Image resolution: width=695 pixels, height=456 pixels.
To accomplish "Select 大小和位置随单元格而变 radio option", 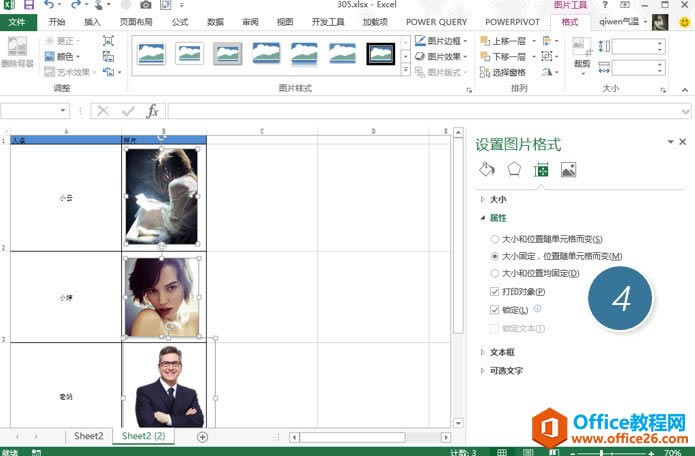I will pos(495,240).
